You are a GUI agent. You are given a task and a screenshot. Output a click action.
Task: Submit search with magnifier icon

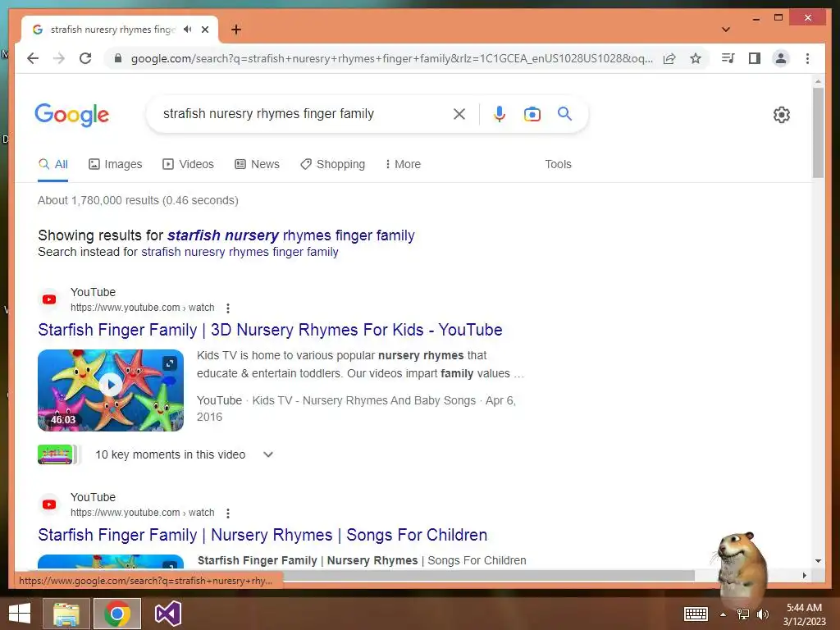coord(564,113)
